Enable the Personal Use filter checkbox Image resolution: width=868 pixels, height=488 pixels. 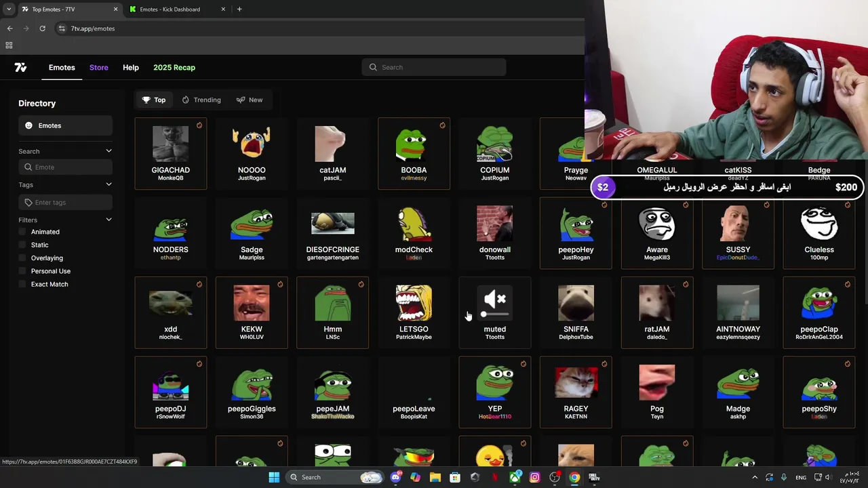coord(22,271)
